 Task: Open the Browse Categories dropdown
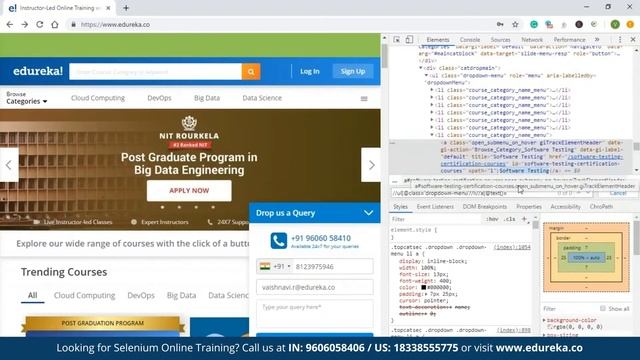(27, 98)
